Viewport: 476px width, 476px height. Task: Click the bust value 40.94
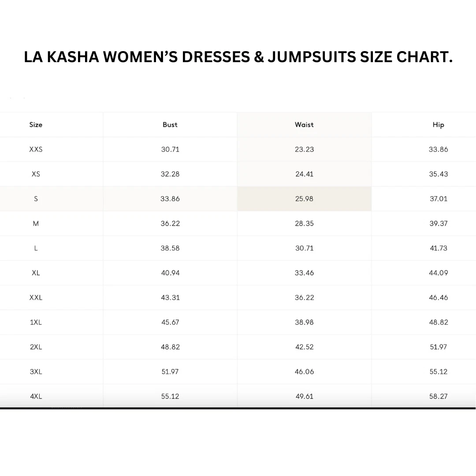tap(170, 273)
